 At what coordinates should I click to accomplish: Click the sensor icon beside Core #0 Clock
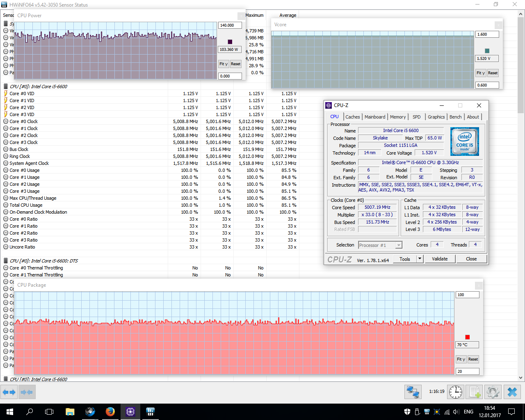click(x=6, y=121)
